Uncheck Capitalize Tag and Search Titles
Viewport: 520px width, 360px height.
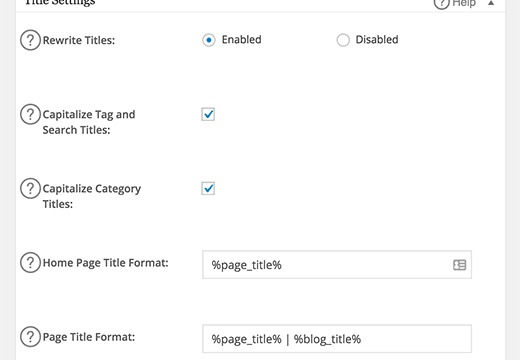[x=208, y=114]
